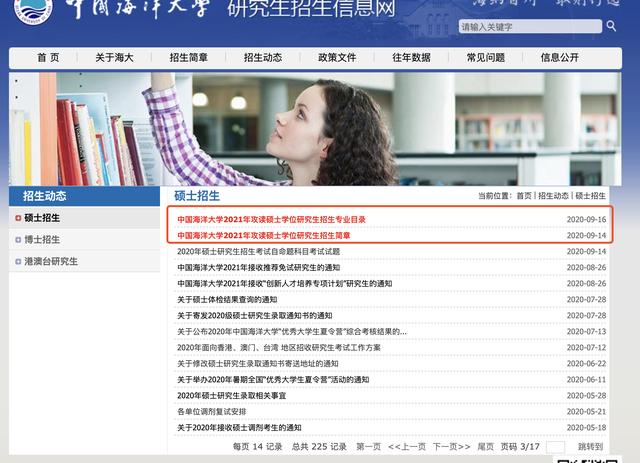This screenshot has height=463, width=640.
Task: Open 关于修改硕士研究生录取通知书寄送地址的通知
Action: [258, 363]
